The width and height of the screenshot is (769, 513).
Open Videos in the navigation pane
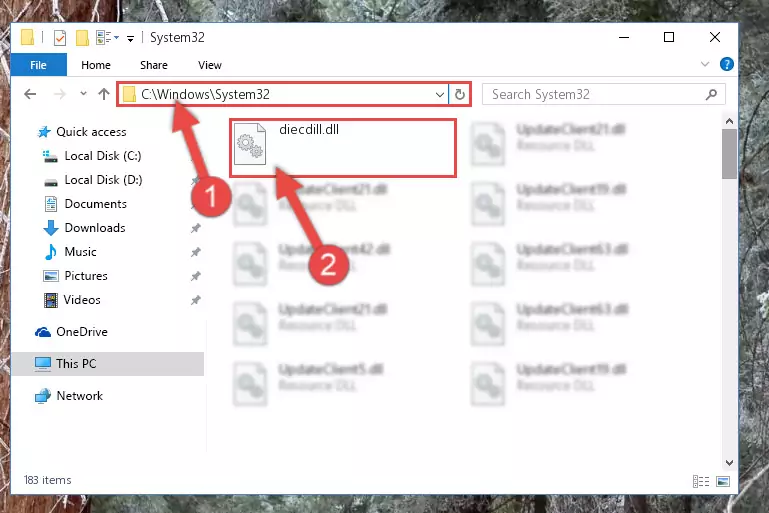(82, 300)
